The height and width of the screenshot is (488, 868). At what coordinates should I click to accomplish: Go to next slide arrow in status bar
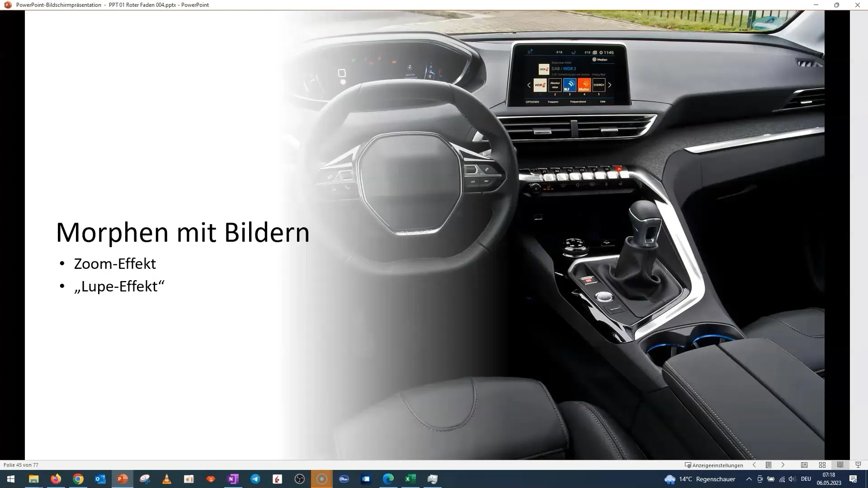pyautogui.click(x=783, y=465)
